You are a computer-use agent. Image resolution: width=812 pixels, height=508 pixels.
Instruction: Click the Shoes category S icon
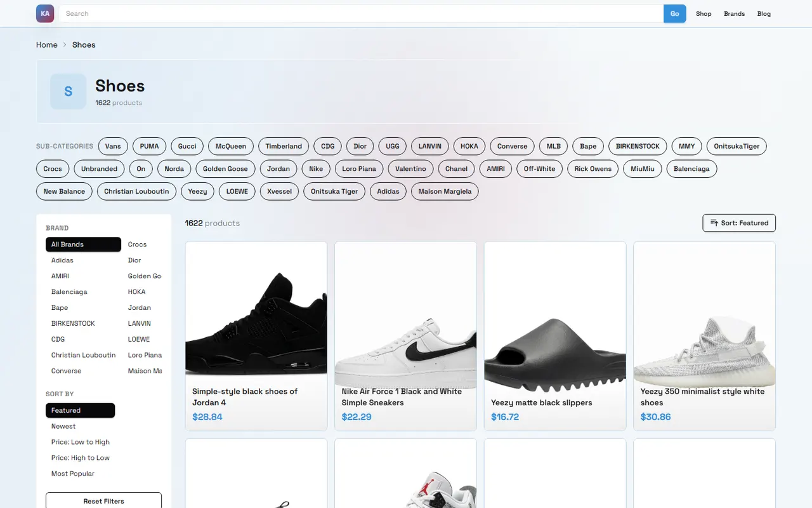(68, 91)
